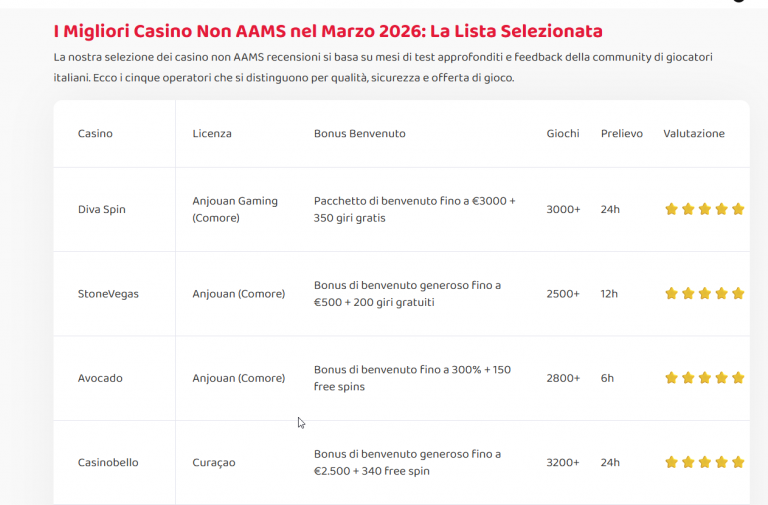Open the Casinobello casino entry
Viewport: 768px width, 505px height.
point(108,462)
